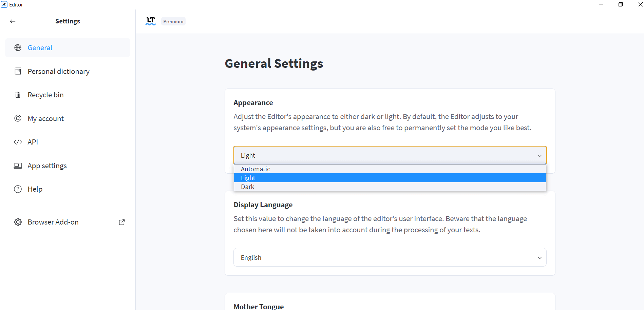Collapse the Appearance dropdown showing Light
This screenshot has height=310, width=644.
(x=390, y=155)
